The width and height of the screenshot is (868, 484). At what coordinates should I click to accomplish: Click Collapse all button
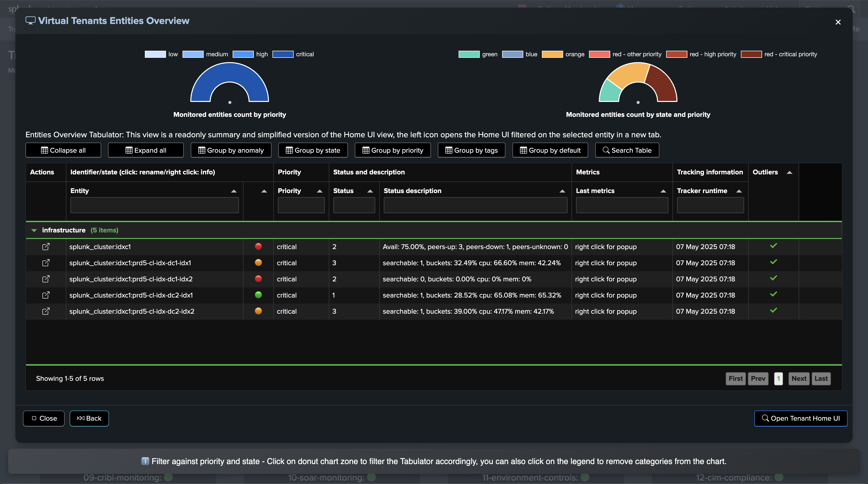63,150
